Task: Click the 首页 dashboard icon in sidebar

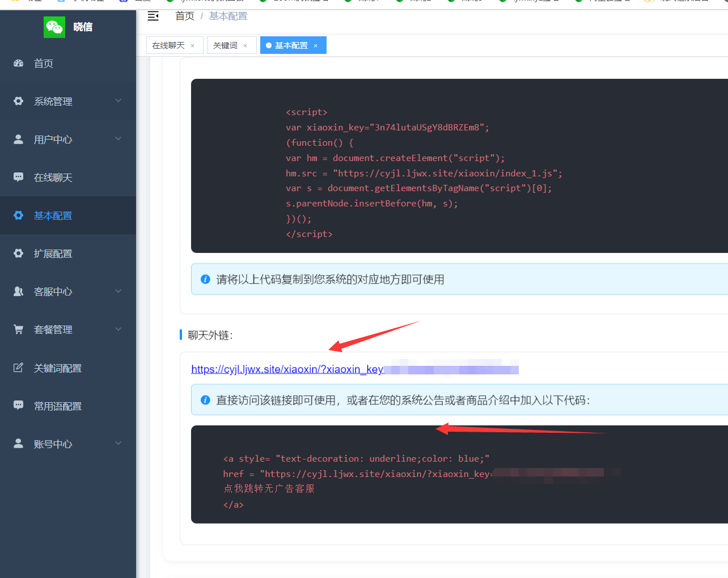Action: (x=18, y=64)
